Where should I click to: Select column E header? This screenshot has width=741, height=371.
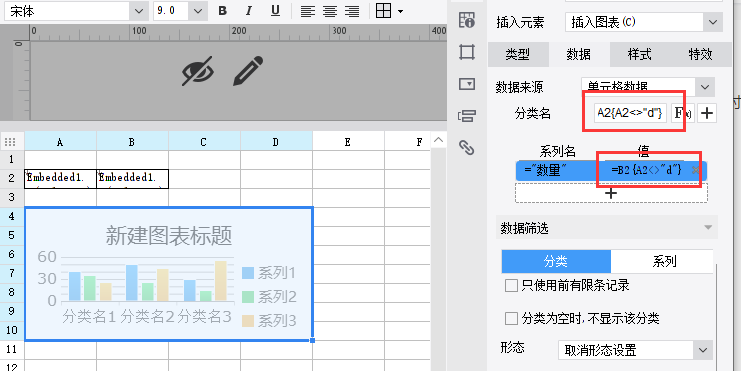pyautogui.click(x=348, y=142)
